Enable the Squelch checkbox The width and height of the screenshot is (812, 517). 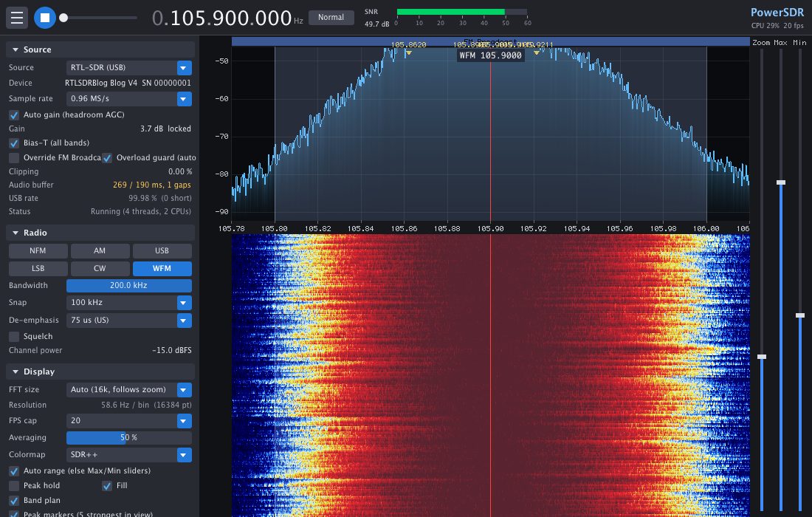tap(14, 337)
